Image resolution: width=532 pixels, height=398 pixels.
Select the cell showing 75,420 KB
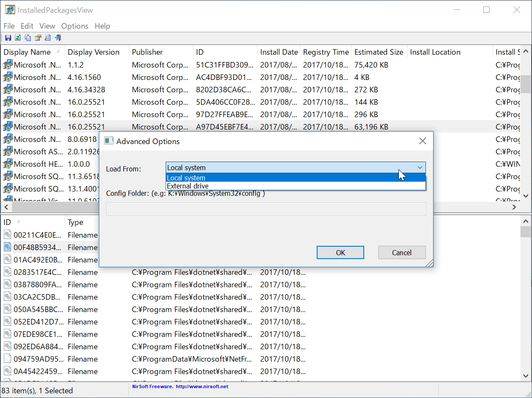pyautogui.click(x=372, y=65)
